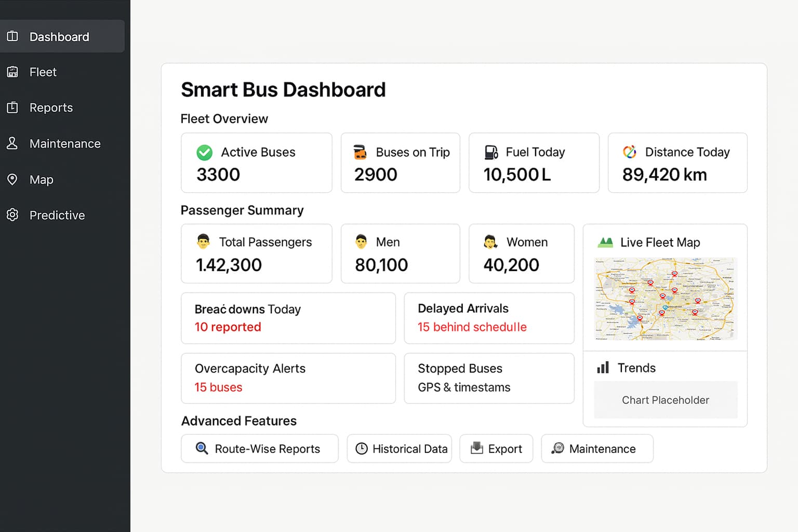This screenshot has height=532, width=798.
Task: Click the compass icon on Distance Today card
Action: coord(630,152)
